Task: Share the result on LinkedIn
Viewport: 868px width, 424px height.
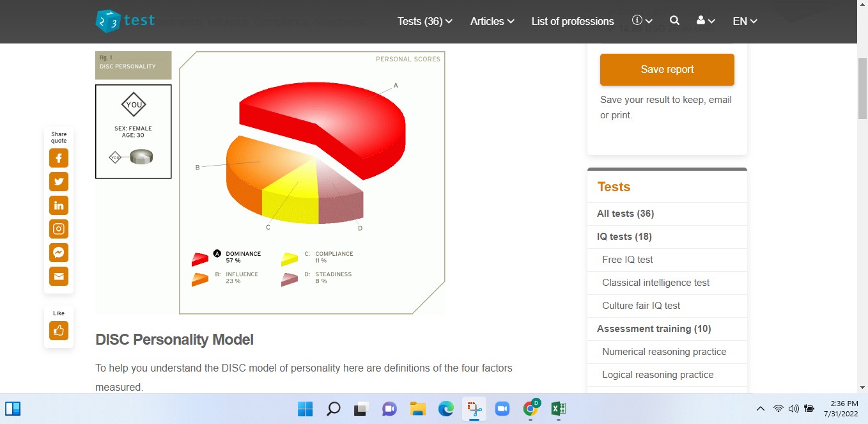Action: (58, 205)
